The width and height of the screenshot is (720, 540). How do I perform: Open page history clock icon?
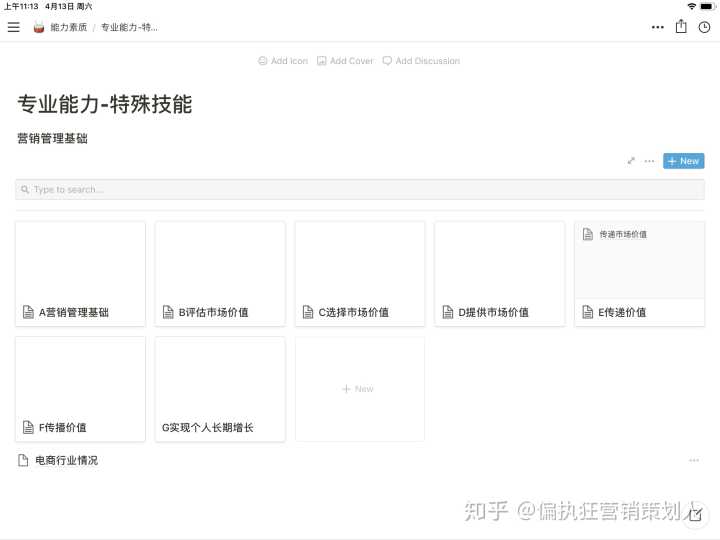(x=704, y=27)
